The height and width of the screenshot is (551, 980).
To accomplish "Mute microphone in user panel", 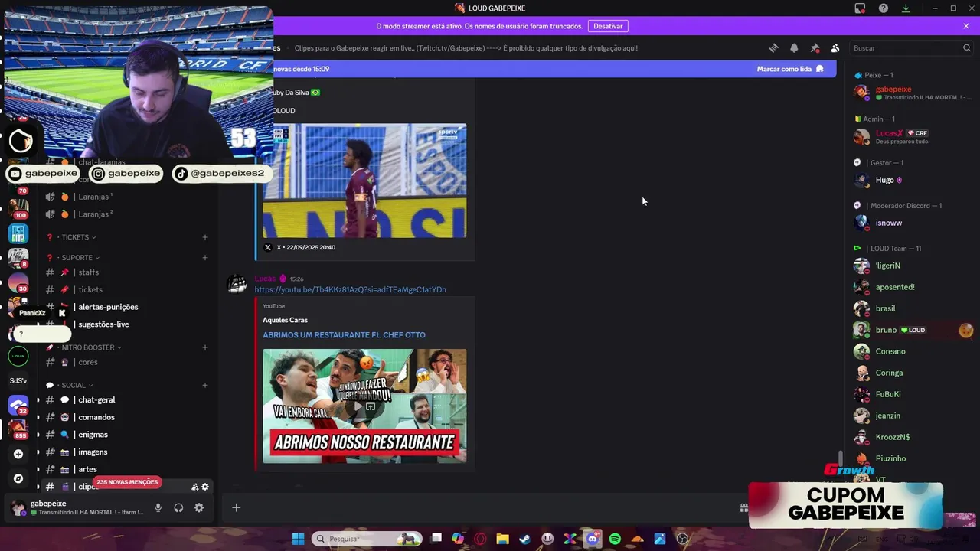I will tap(158, 507).
